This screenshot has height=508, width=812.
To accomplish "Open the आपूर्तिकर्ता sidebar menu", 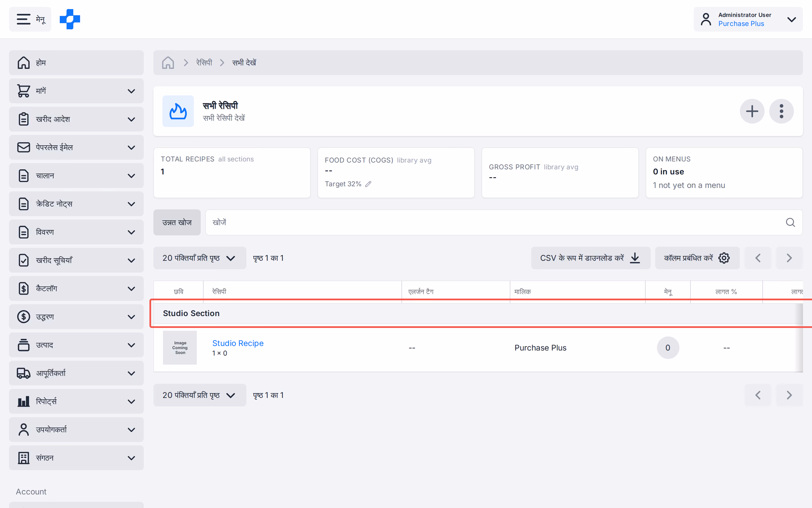I will click(76, 373).
